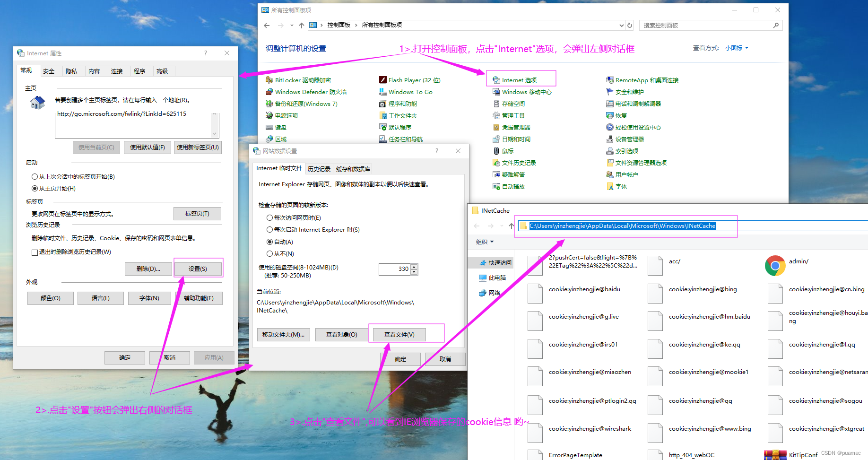Open 凭据管理器 item
This screenshot has width=868, height=460.
coord(512,128)
